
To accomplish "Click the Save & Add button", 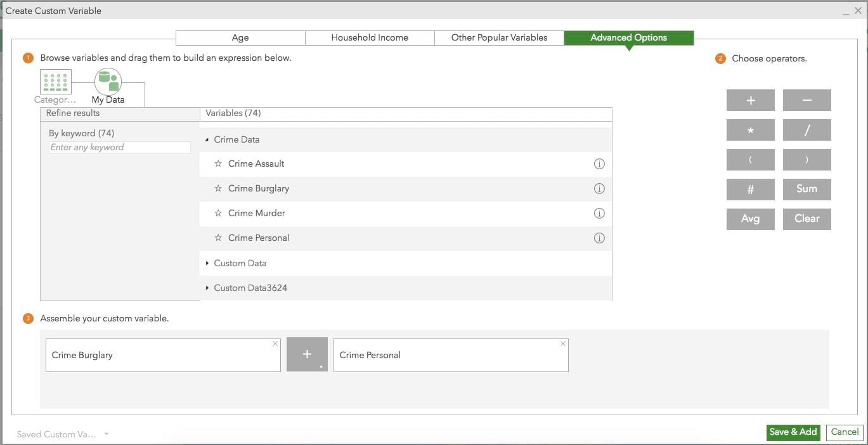I will tap(793, 432).
